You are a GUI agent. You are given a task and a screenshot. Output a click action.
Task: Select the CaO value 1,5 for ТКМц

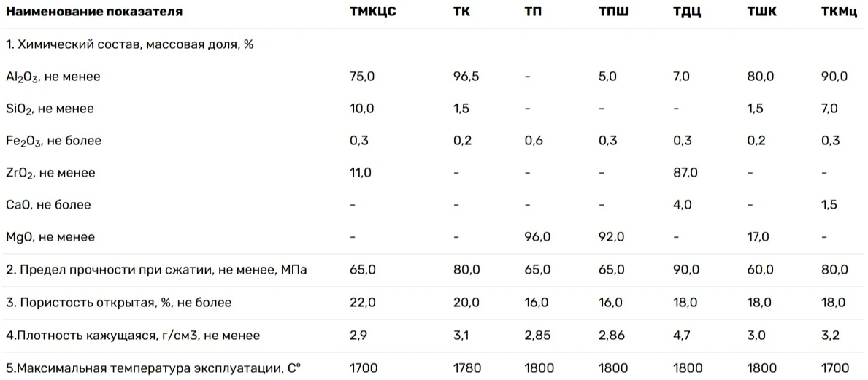click(829, 205)
